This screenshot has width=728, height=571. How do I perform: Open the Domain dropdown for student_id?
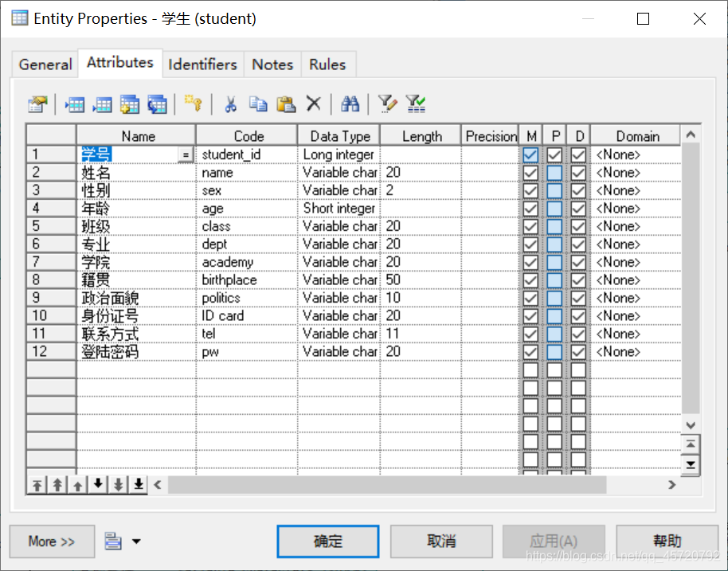[635, 154]
